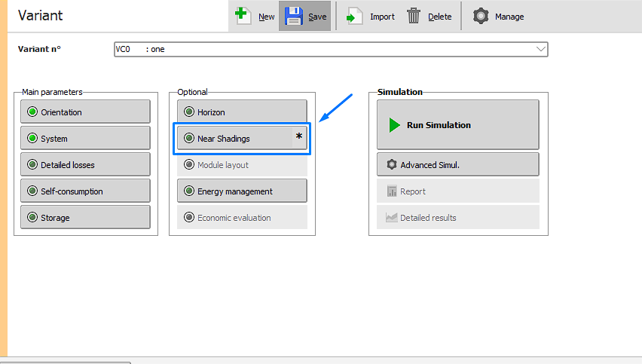Click the asterisk on Near Shadings
This screenshot has height=364, width=642.
pyautogui.click(x=299, y=137)
